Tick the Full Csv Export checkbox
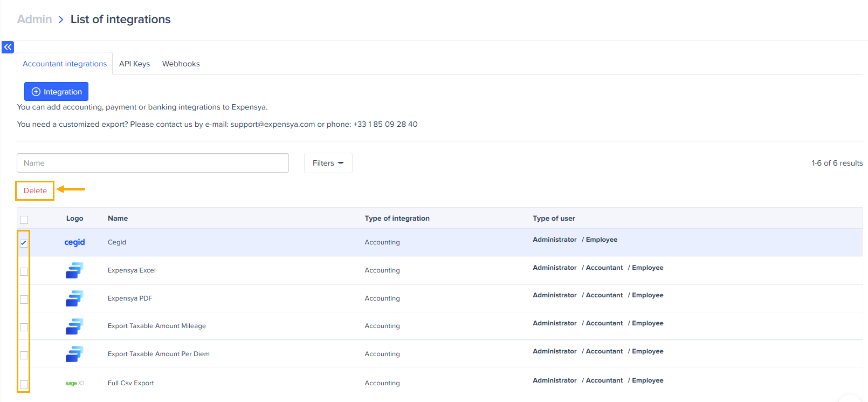The image size is (868, 402). [x=24, y=384]
